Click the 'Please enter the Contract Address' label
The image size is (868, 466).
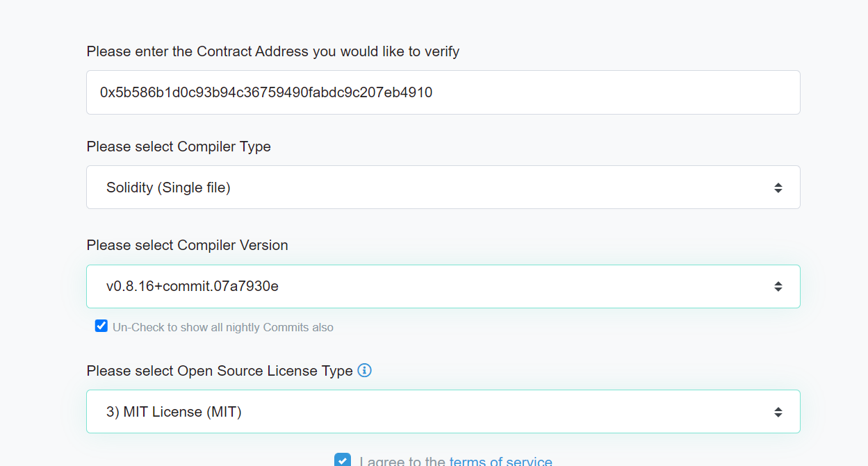click(273, 51)
